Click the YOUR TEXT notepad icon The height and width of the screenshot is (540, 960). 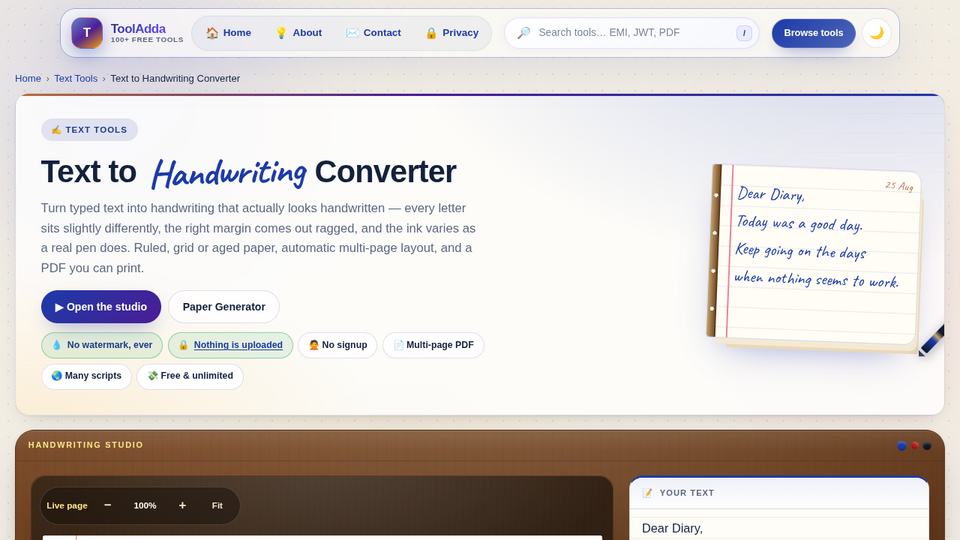coord(647,493)
